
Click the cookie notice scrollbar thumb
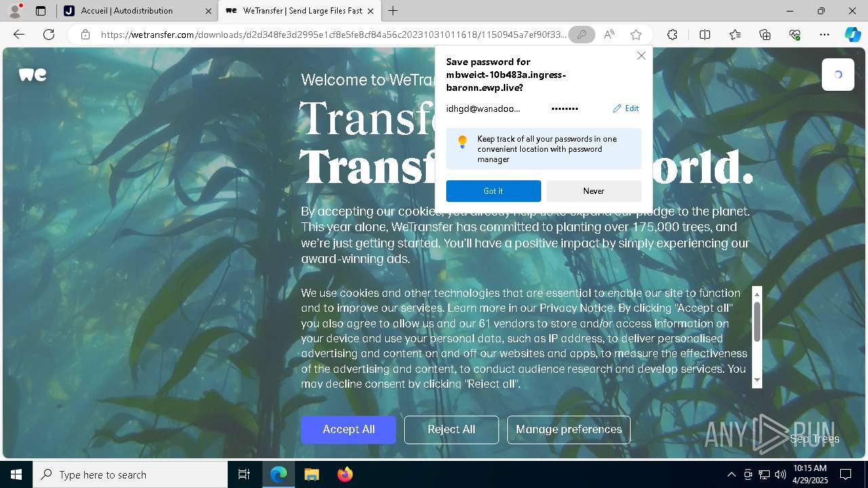pyautogui.click(x=757, y=322)
